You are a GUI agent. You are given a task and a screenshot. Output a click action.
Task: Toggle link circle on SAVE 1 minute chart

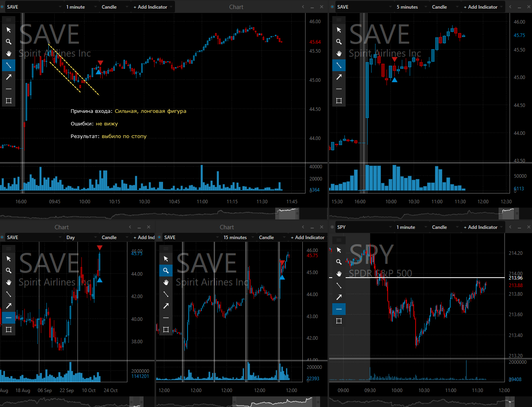pos(2,7)
